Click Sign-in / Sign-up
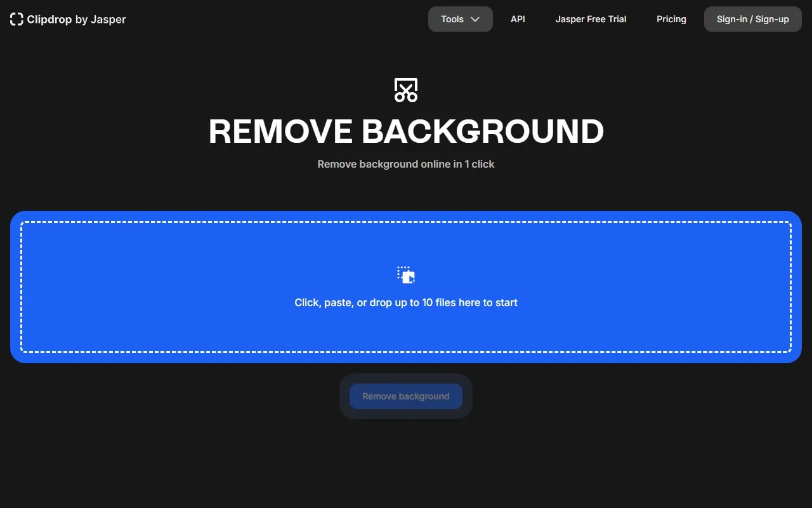This screenshot has width=812, height=508. pyautogui.click(x=752, y=19)
